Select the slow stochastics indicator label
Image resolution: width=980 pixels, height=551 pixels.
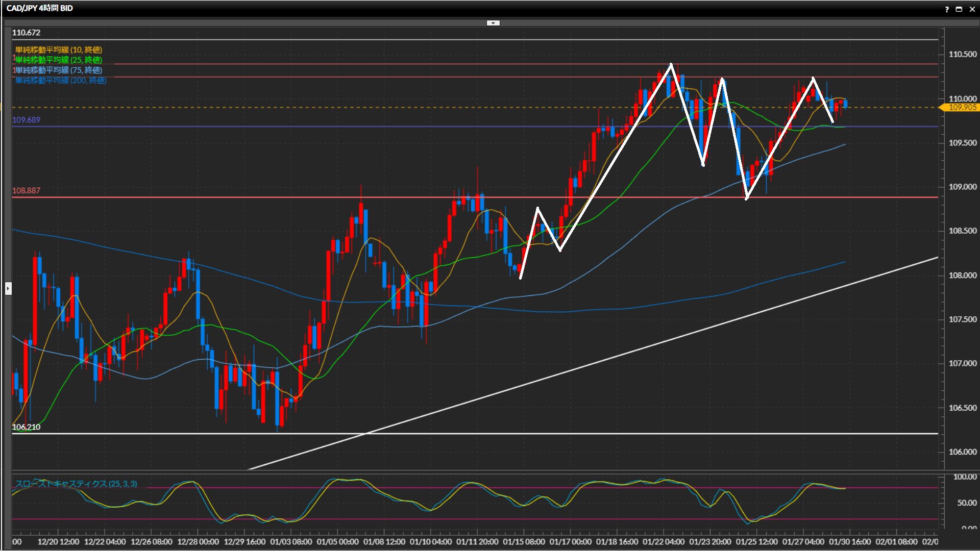tap(76, 484)
